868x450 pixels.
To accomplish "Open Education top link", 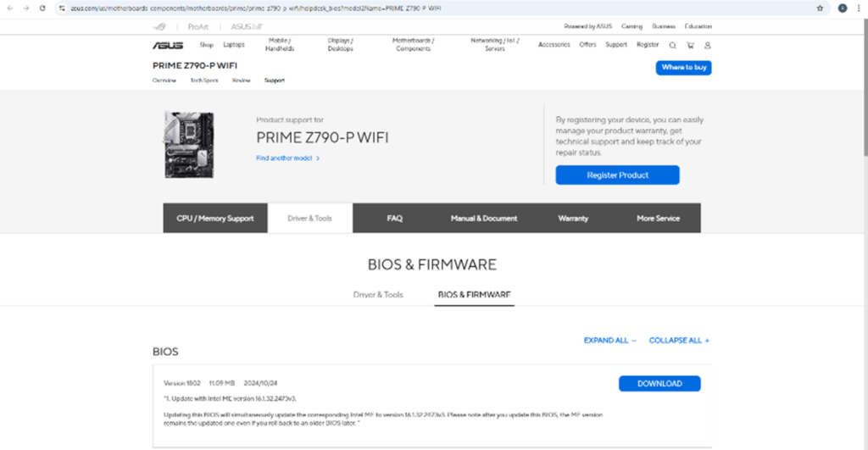I will (698, 26).
